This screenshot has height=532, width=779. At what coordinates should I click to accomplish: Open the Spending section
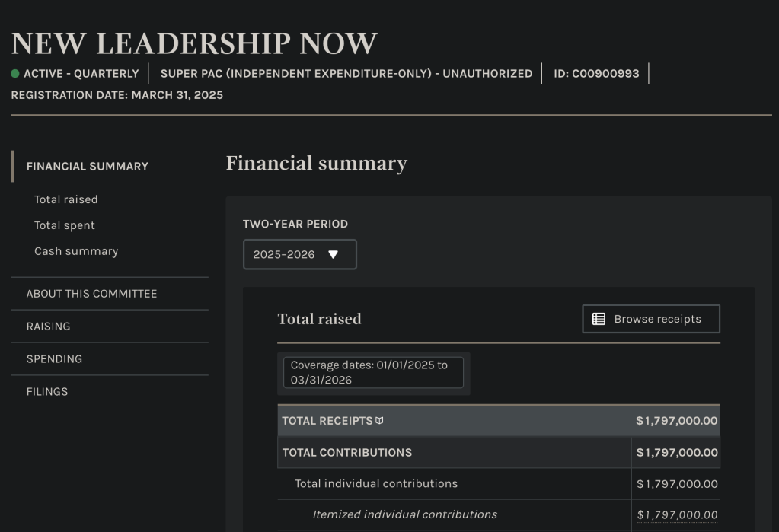pyautogui.click(x=54, y=359)
